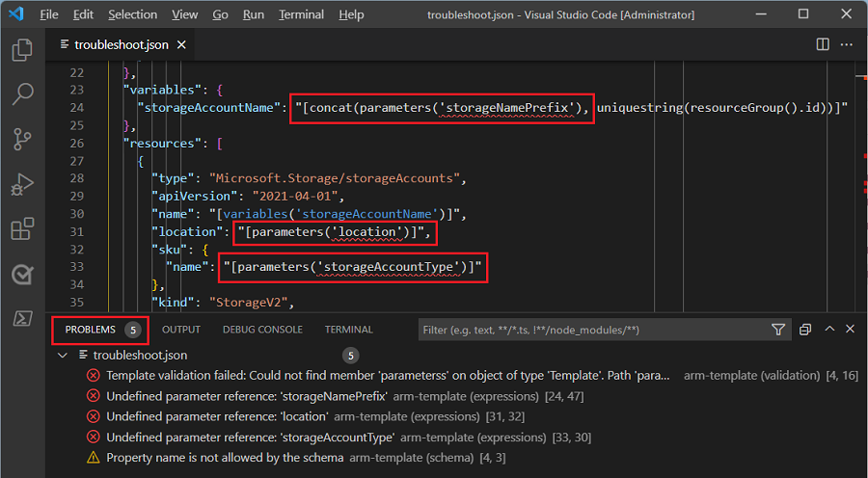Click 'location' parameter in line 31
Image resolution: width=868 pixels, height=478 pixels.
pyautogui.click(x=367, y=231)
